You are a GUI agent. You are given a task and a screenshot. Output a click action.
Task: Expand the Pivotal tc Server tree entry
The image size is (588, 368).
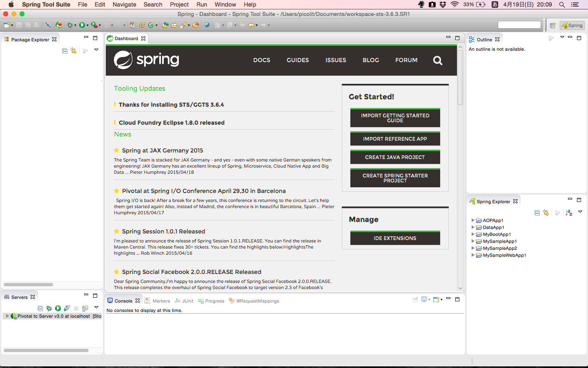pos(7,316)
